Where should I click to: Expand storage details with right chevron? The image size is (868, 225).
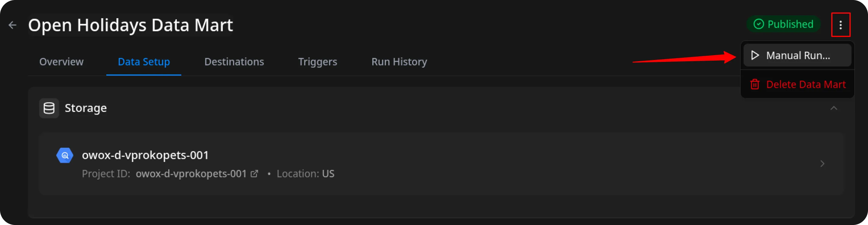(x=822, y=164)
